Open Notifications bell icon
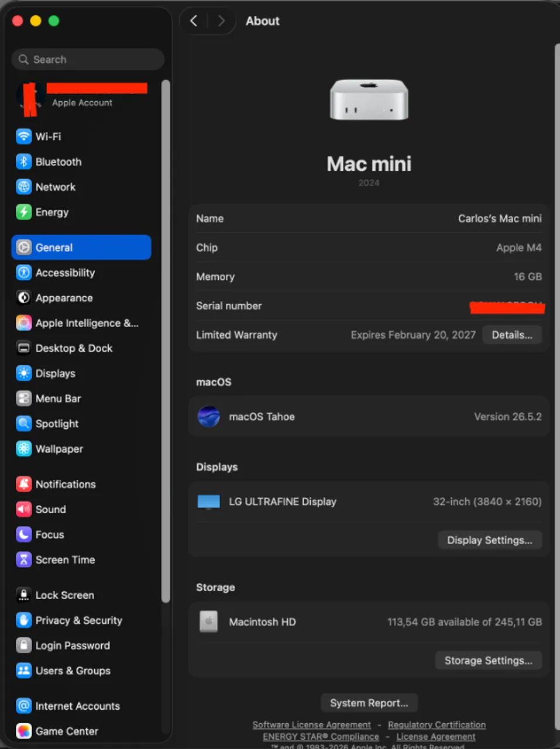 (x=23, y=484)
